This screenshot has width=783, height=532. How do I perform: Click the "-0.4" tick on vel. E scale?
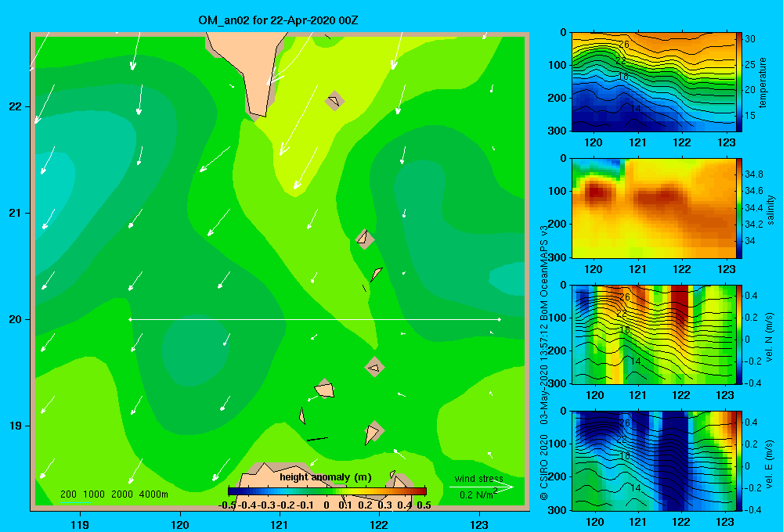click(x=753, y=509)
